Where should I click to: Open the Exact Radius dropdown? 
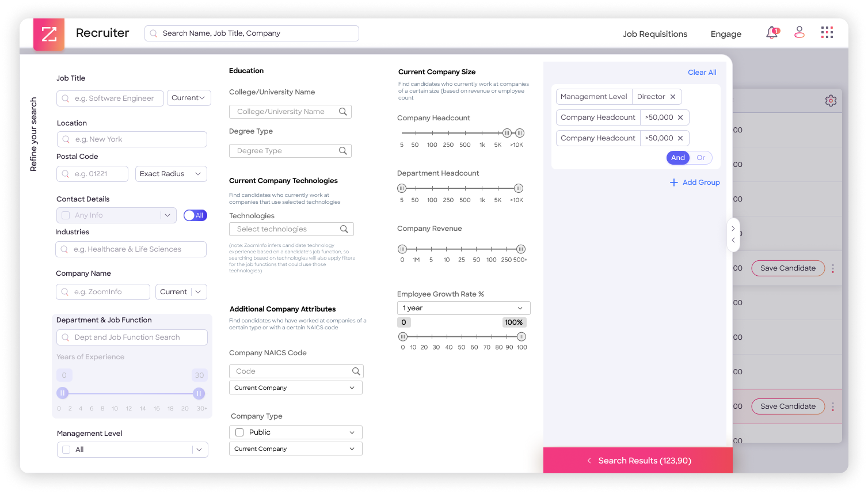(171, 174)
